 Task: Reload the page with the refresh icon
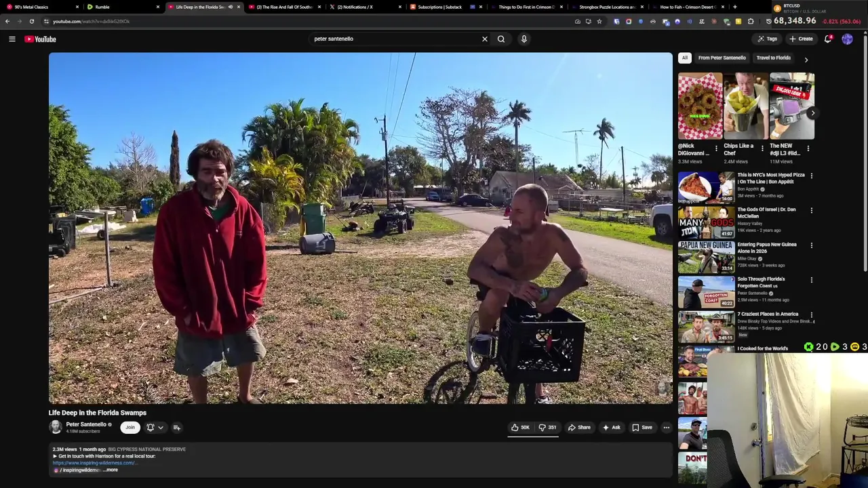31,21
